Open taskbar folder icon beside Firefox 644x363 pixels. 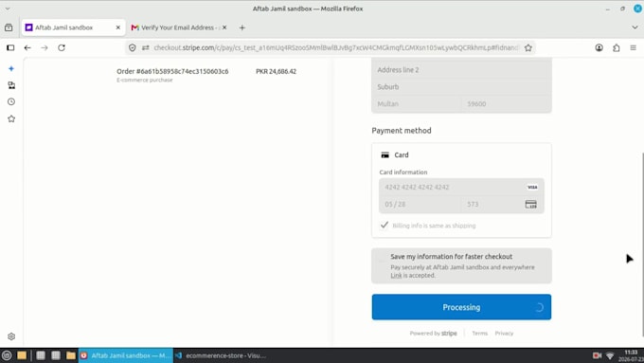coord(71,355)
